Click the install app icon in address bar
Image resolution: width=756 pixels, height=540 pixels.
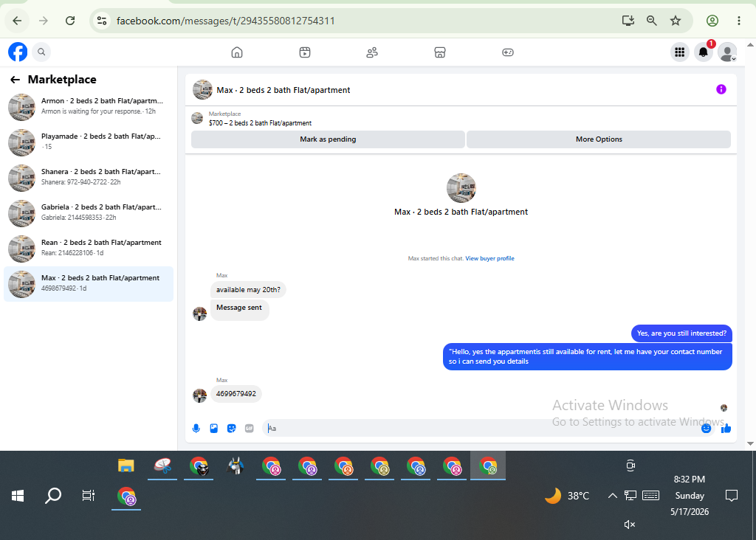pos(628,21)
